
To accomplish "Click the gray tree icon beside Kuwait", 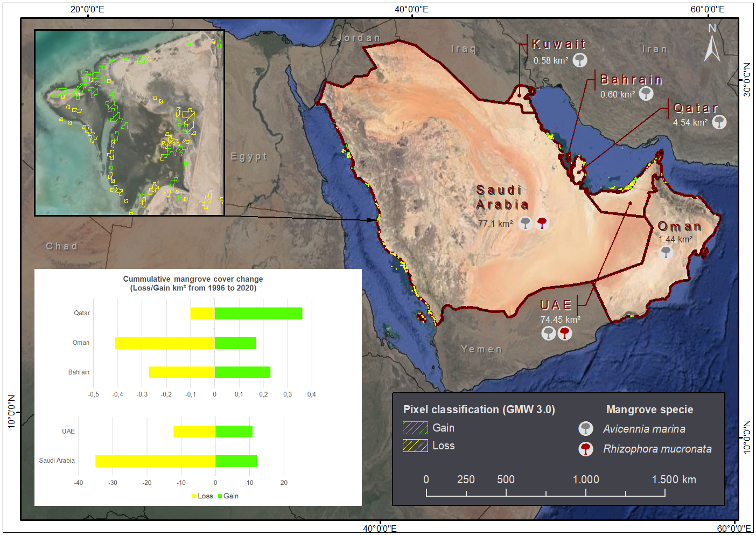I will point(580,60).
